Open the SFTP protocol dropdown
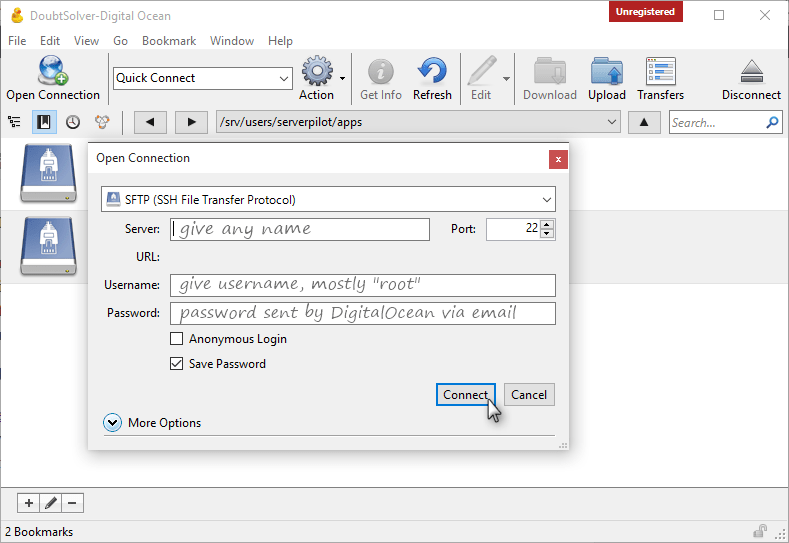 coord(546,200)
